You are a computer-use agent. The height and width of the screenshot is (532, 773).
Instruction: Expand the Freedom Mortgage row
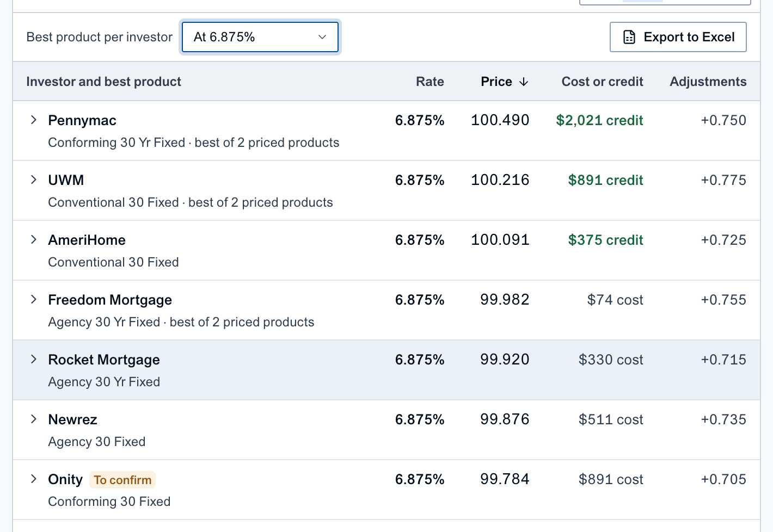34,299
